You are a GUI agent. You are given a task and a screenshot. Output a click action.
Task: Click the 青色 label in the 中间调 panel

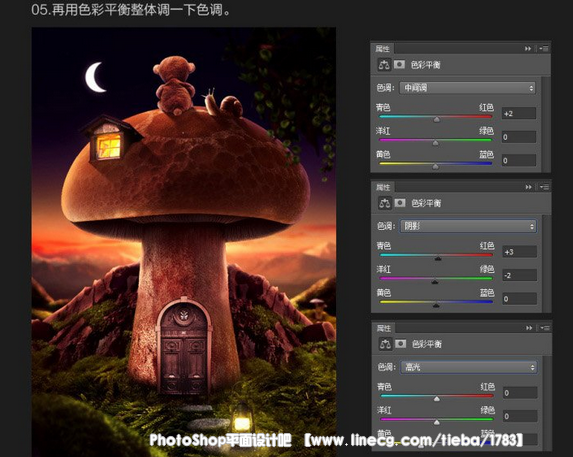coord(383,107)
